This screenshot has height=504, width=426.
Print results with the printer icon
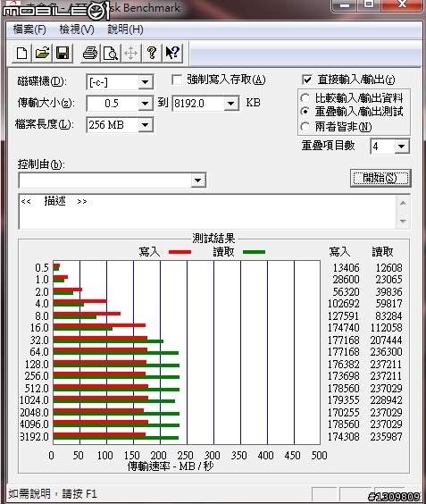pos(89,54)
